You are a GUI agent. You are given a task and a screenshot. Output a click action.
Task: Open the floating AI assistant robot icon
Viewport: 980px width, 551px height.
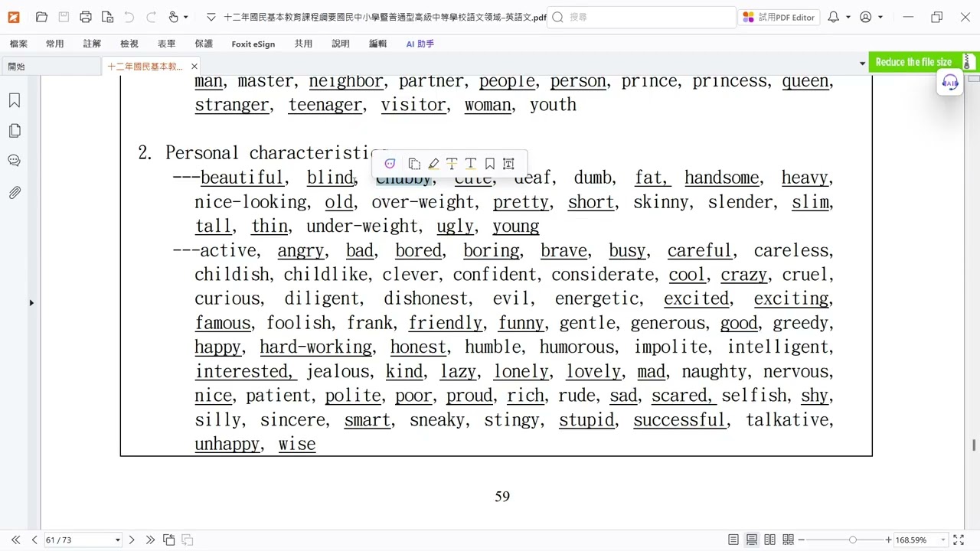(x=950, y=83)
